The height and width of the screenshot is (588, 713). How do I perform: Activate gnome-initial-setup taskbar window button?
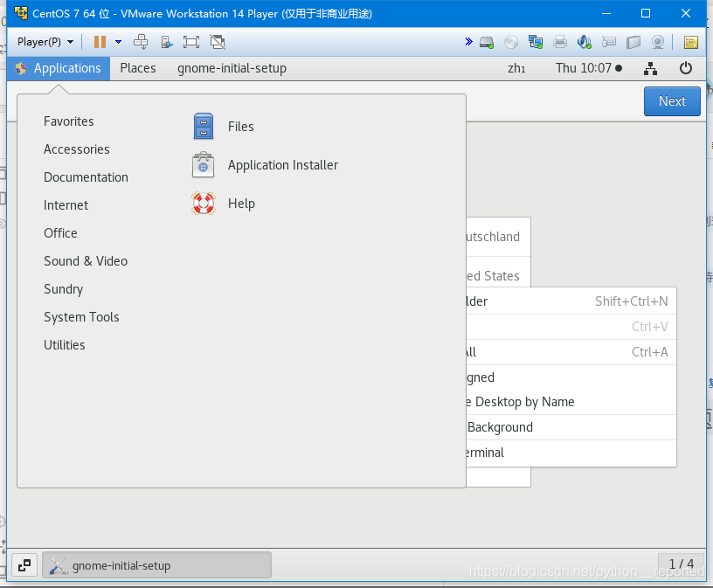(157, 565)
